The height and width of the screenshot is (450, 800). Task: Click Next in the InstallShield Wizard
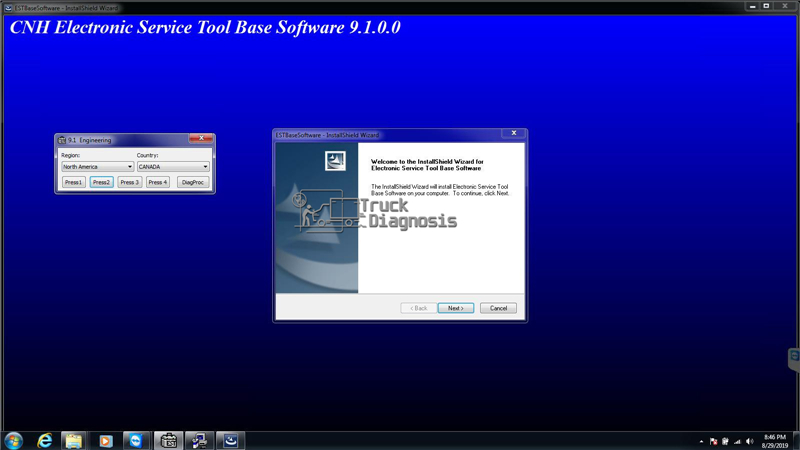(456, 308)
